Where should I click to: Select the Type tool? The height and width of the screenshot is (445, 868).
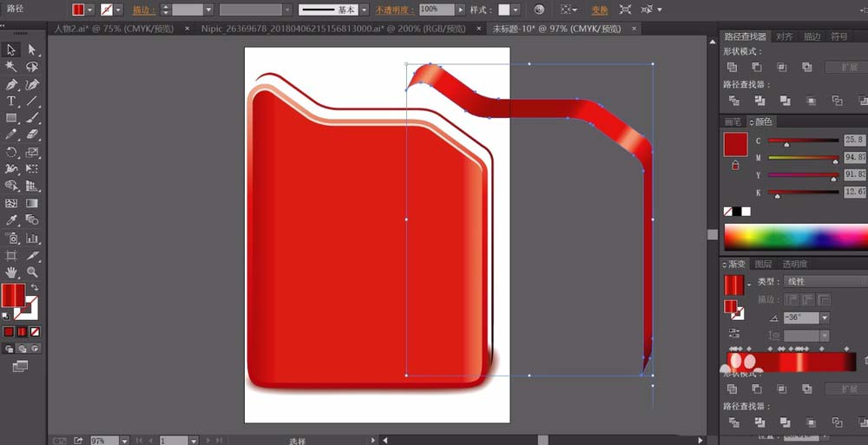pos(11,101)
